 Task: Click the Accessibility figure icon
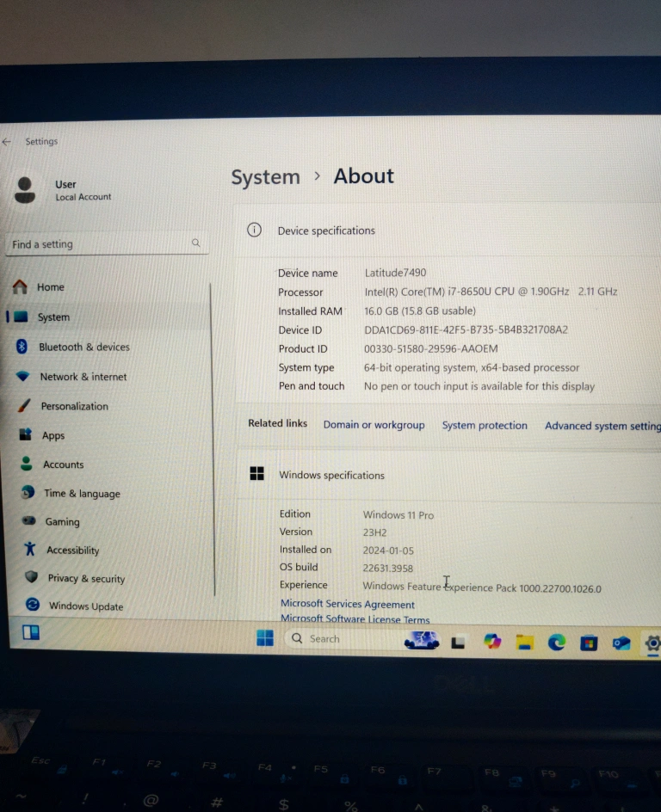coord(30,549)
